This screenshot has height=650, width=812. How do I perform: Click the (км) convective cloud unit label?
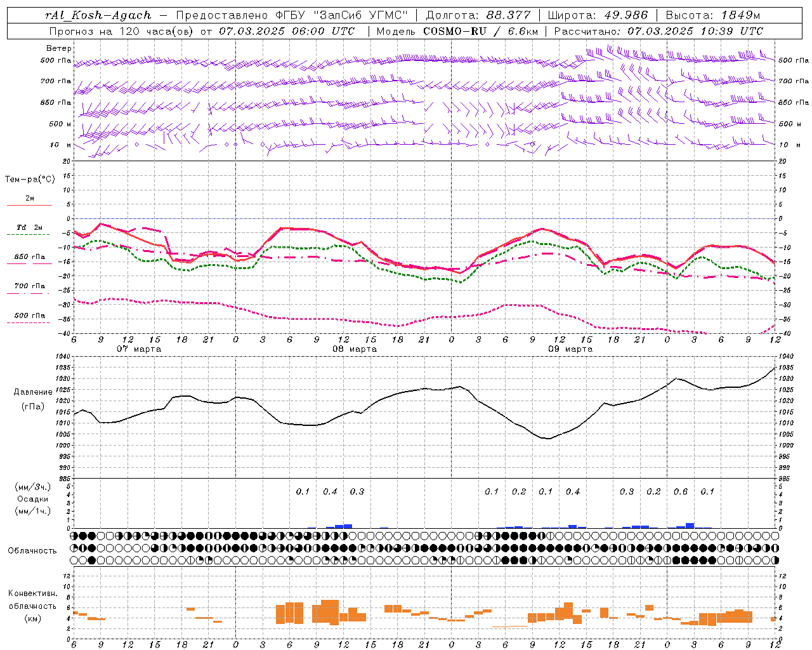point(32,618)
